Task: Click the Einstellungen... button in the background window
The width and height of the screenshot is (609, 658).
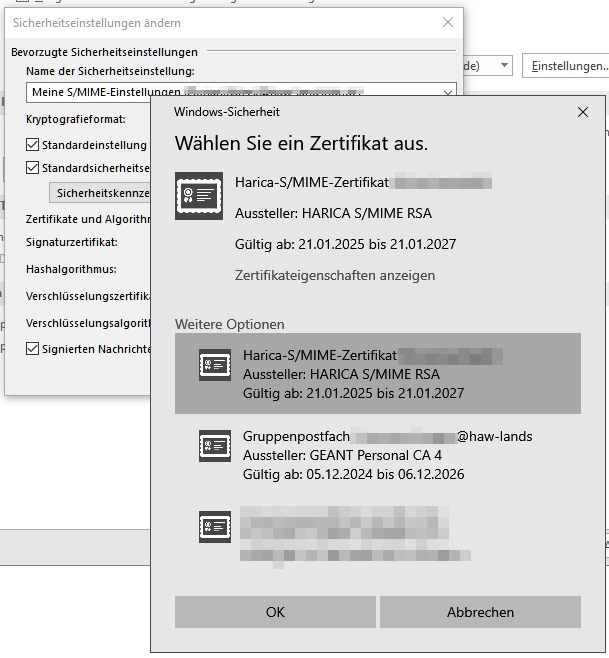Action: [567, 66]
